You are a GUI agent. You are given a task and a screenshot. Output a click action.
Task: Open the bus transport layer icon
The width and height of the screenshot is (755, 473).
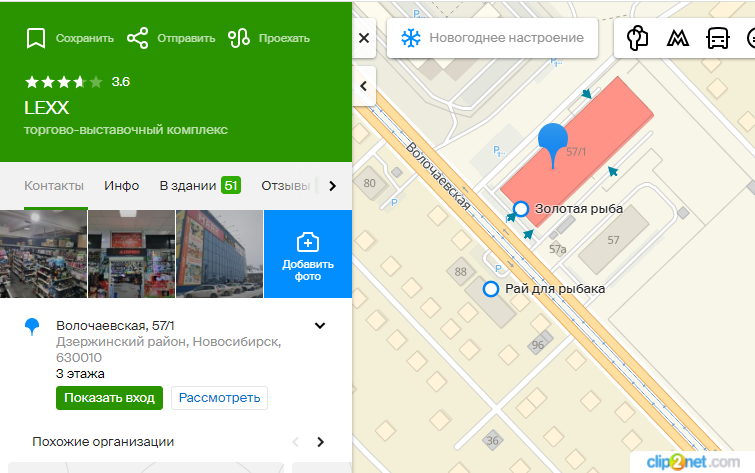coord(717,39)
